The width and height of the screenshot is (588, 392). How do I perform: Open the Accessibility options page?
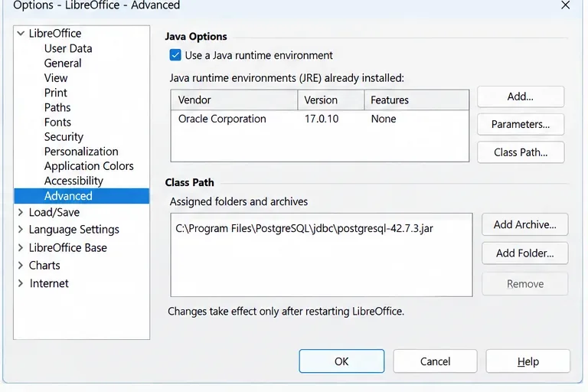73,181
